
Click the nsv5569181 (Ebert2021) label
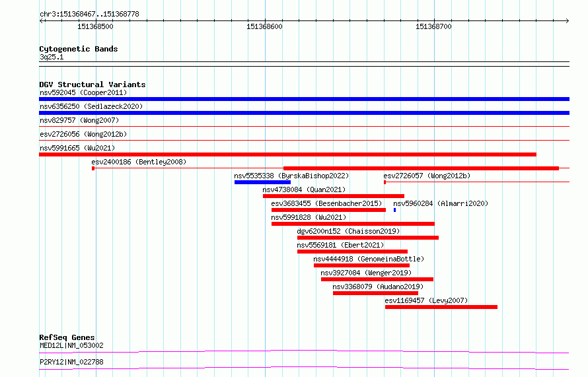[x=340, y=245]
